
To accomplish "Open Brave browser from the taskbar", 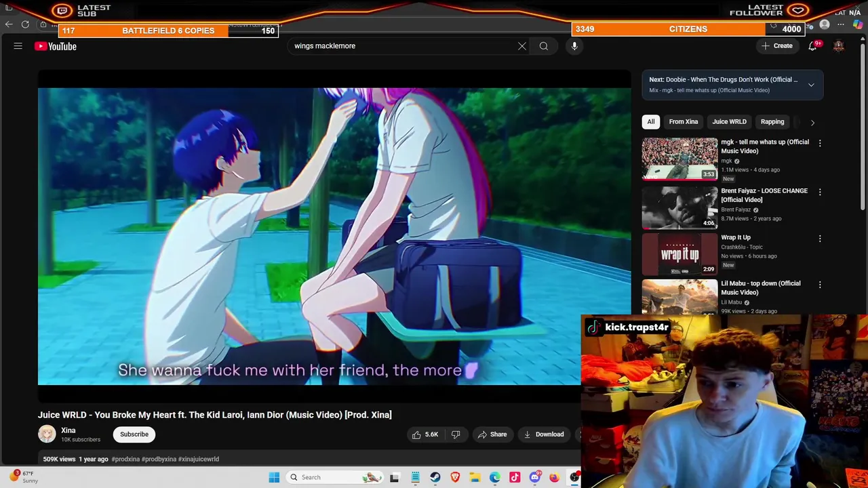I will tap(455, 477).
